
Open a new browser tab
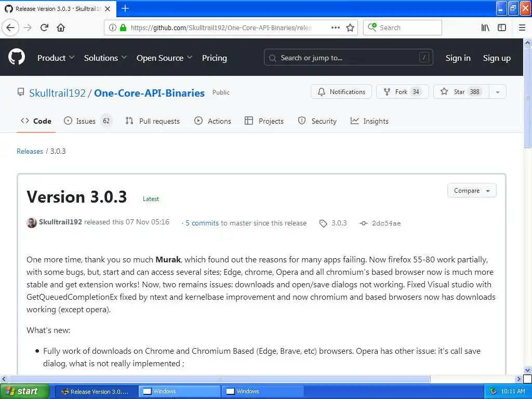tap(125, 8)
